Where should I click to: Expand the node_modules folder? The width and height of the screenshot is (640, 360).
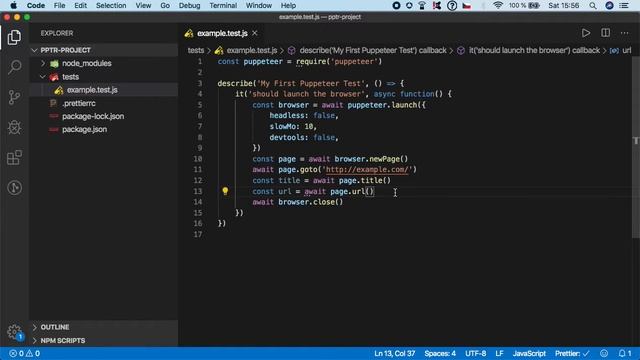(43, 63)
